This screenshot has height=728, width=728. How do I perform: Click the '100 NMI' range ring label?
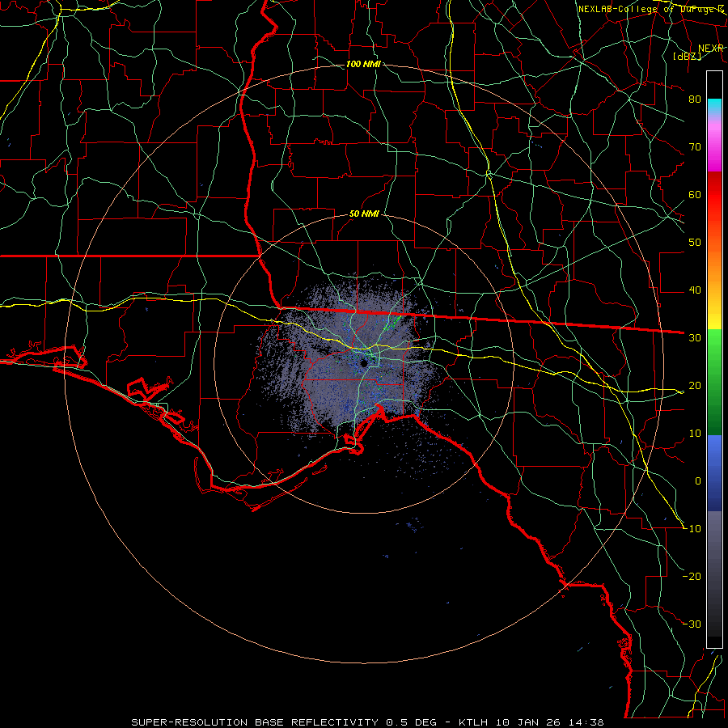[x=363, y=64]
